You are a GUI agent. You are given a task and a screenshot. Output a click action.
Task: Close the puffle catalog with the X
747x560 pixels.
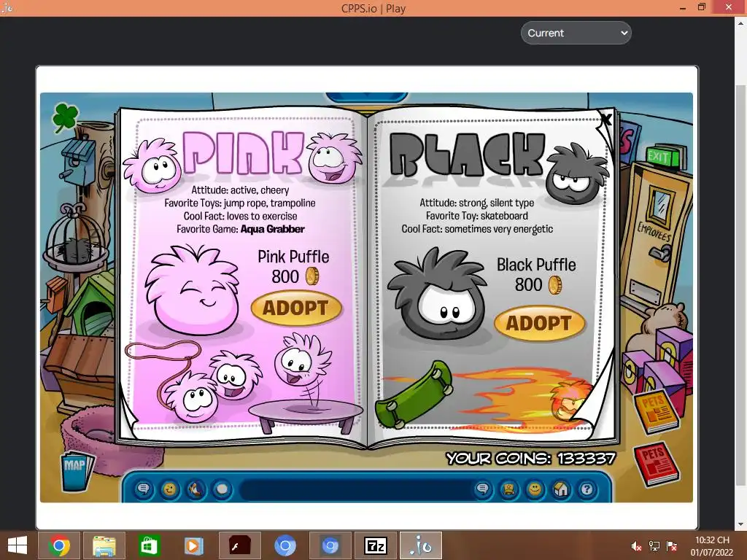tap(606, 119)
